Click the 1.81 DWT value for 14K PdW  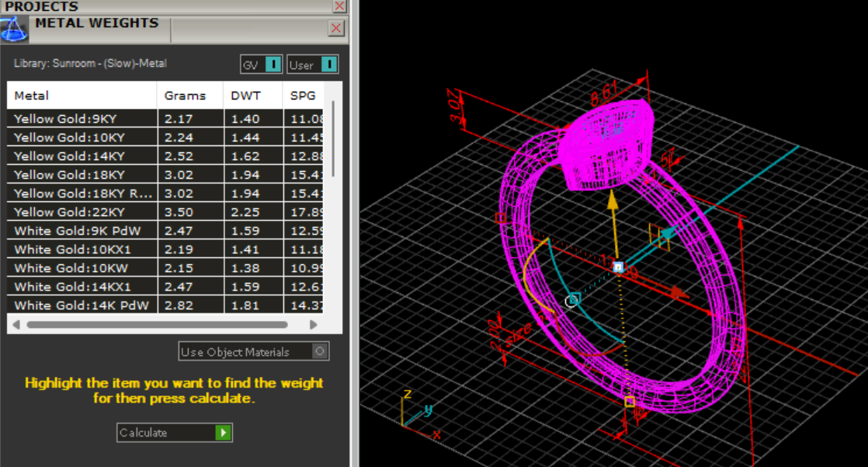(245, 305)
